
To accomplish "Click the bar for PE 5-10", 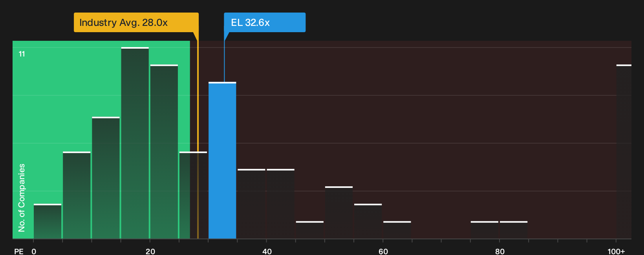I will tap(77, 195).
